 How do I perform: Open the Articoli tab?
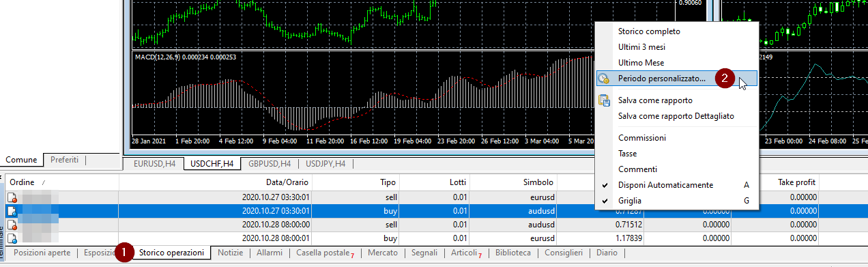465,253
